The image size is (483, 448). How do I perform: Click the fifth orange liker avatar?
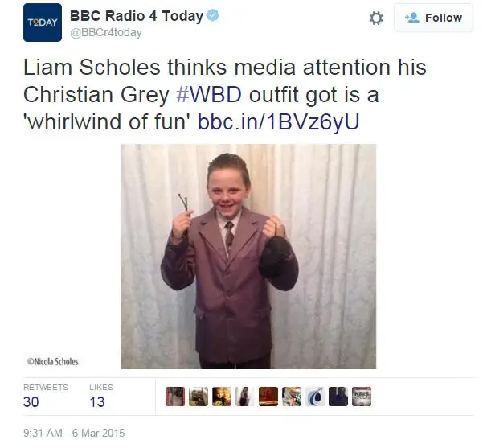(x=268, y=397)
